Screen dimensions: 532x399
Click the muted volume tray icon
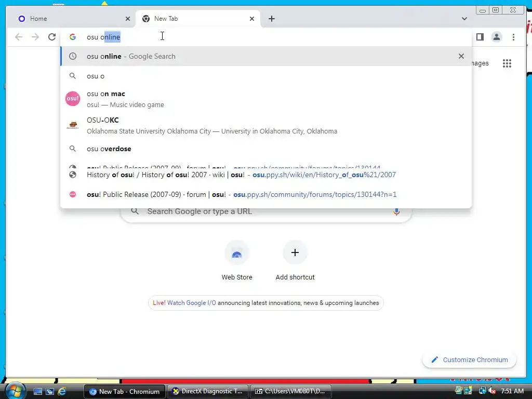pyautogui.click(x=492, y=391)
